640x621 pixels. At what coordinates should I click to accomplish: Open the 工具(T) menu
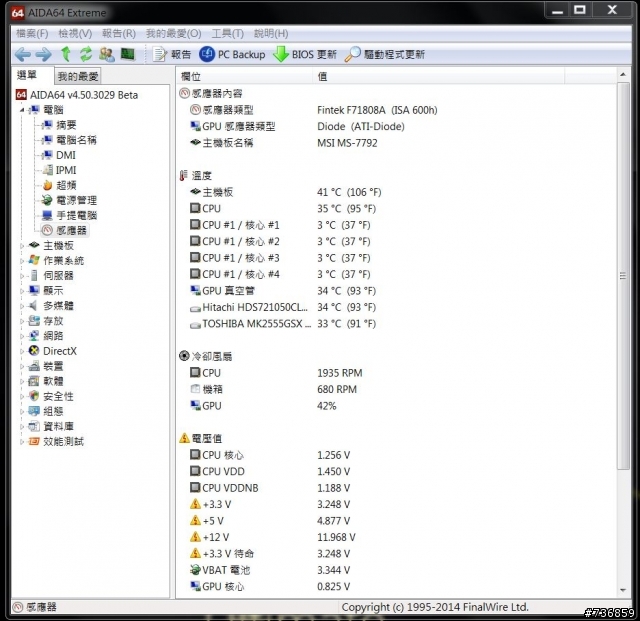[228, 33]
